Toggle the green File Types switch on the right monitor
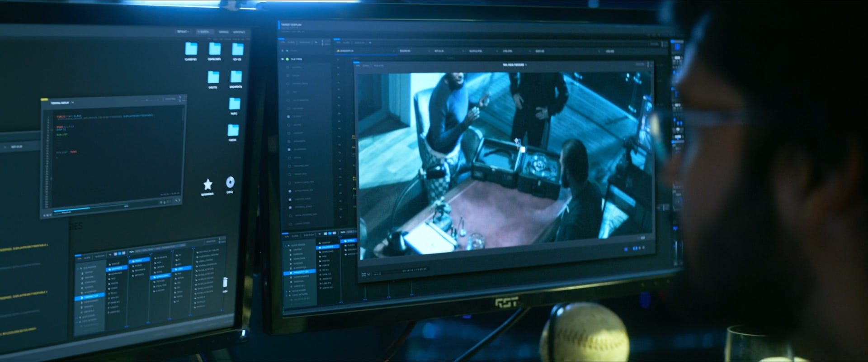 pos(288,59)
